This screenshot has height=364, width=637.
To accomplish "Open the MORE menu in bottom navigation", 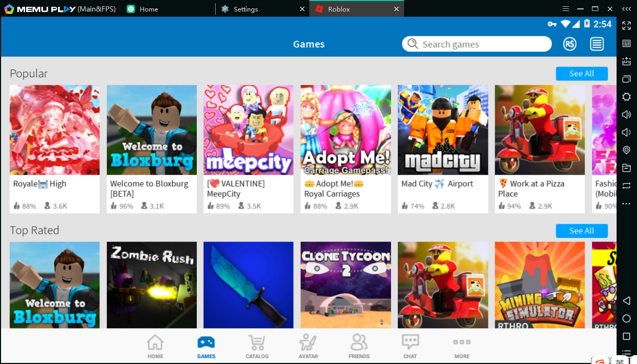I will click(461, 346).
